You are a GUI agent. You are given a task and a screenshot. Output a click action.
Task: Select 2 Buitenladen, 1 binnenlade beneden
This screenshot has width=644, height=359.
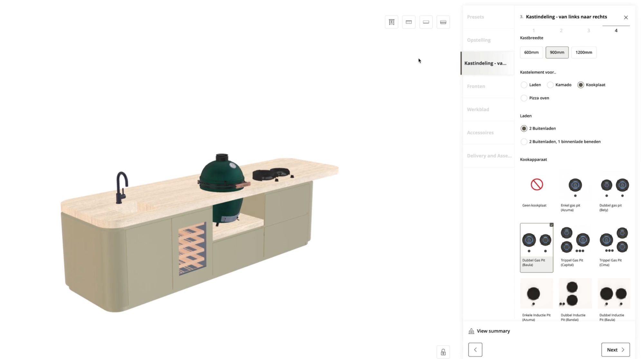524,142
